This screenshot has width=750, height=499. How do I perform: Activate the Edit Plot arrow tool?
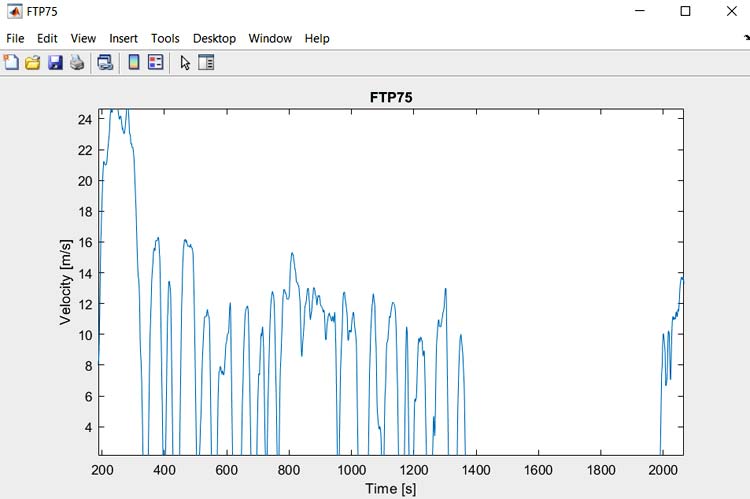click(x=185, y=63)
